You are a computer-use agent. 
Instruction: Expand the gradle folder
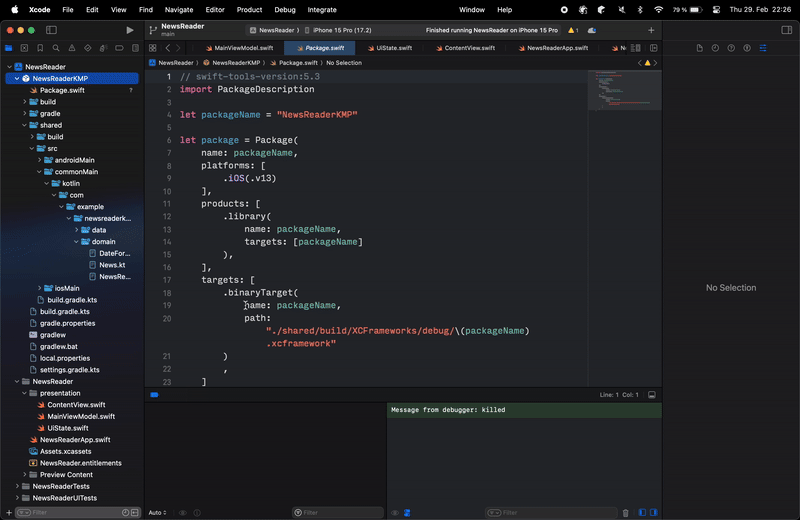24,113
